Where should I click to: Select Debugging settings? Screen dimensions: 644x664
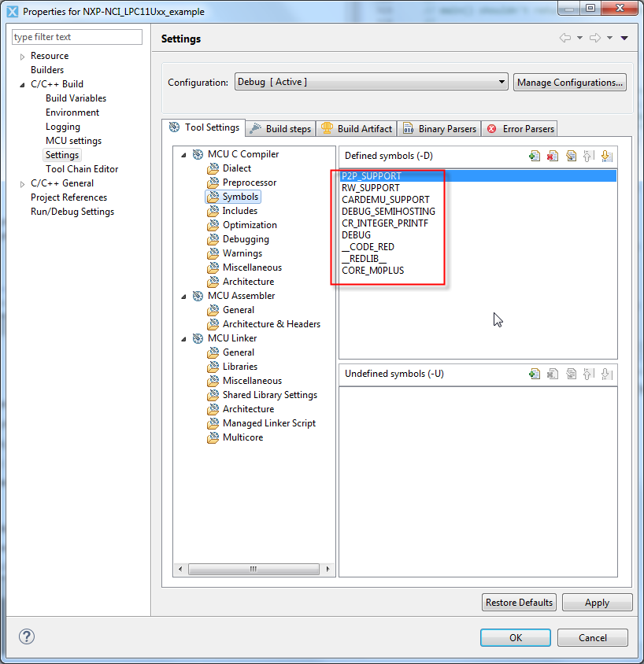click(246, 239)
